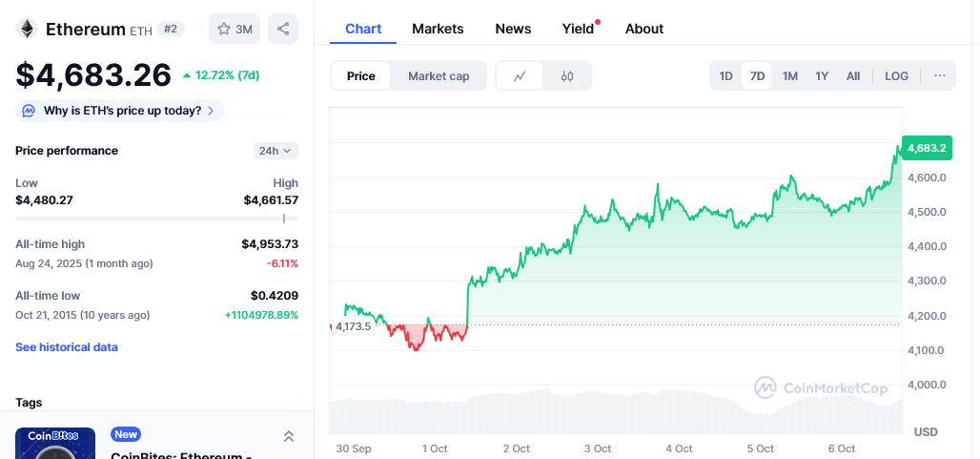The width and height of the screenshot is (980, 459).
Task: Select the 1D time range
Action: click(725, 76)
